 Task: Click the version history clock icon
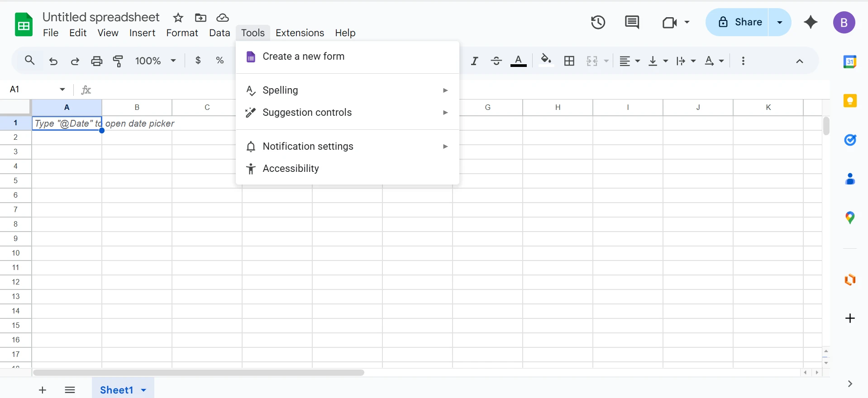pyautogui.click(x=598, y=22)
